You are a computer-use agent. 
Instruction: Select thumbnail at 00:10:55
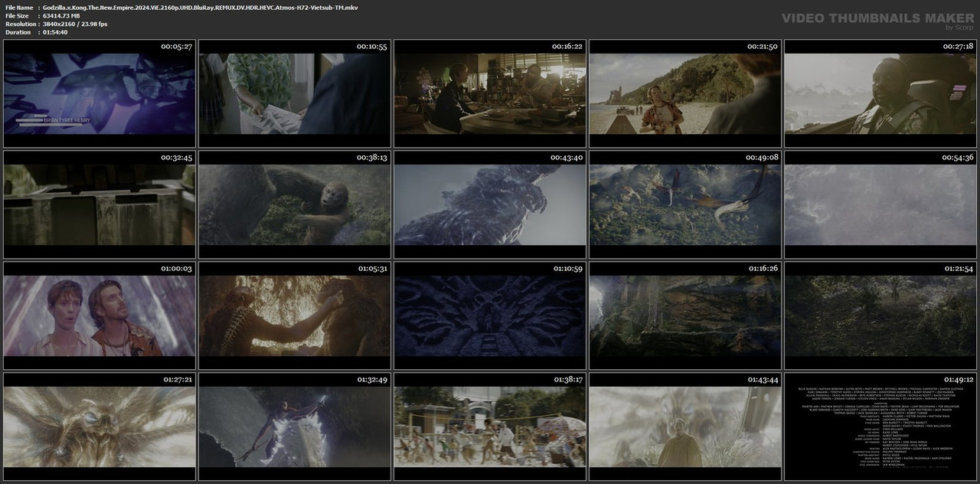pyautogui.click(x=295, y=93)
